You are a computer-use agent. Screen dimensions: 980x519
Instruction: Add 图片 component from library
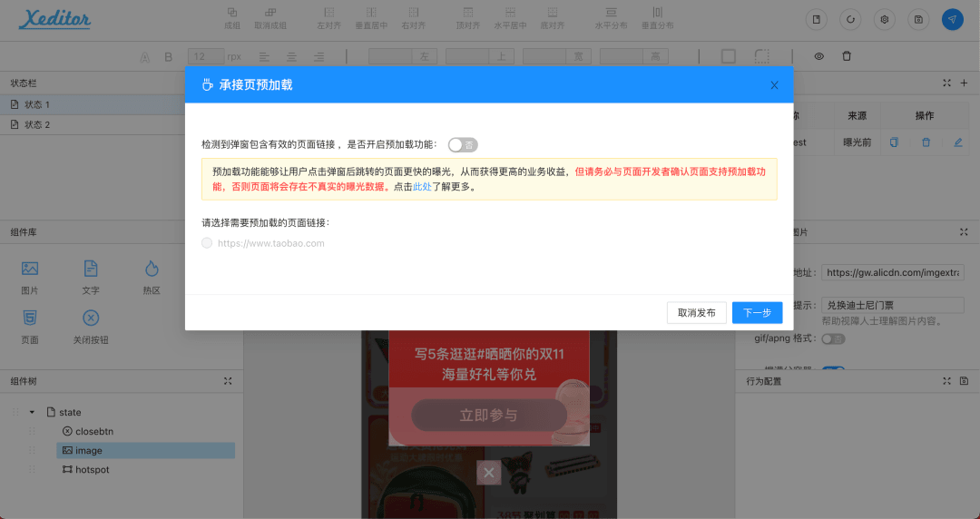29,277
